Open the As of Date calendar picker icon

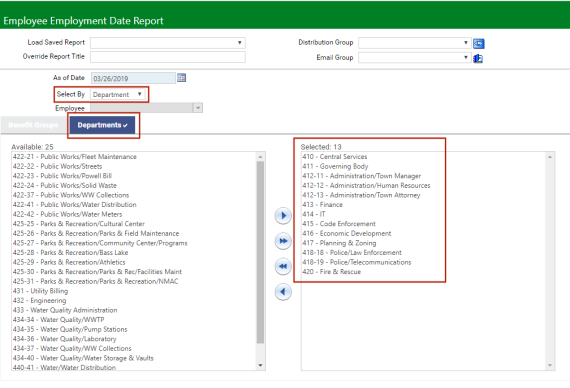pos(181,78)
